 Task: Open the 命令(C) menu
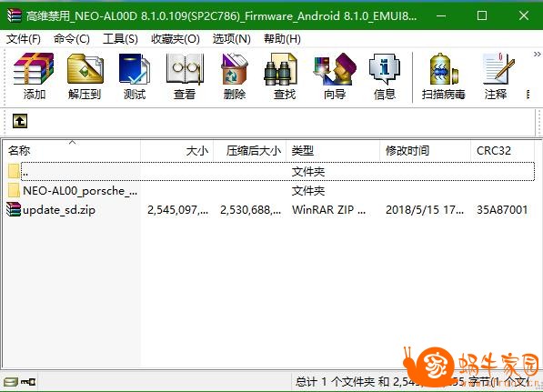tap(72, 39)
